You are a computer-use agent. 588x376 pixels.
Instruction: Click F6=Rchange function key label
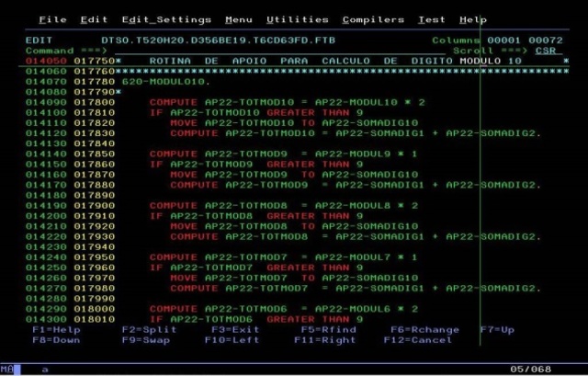pyautogui.click(x=424, y=330)
